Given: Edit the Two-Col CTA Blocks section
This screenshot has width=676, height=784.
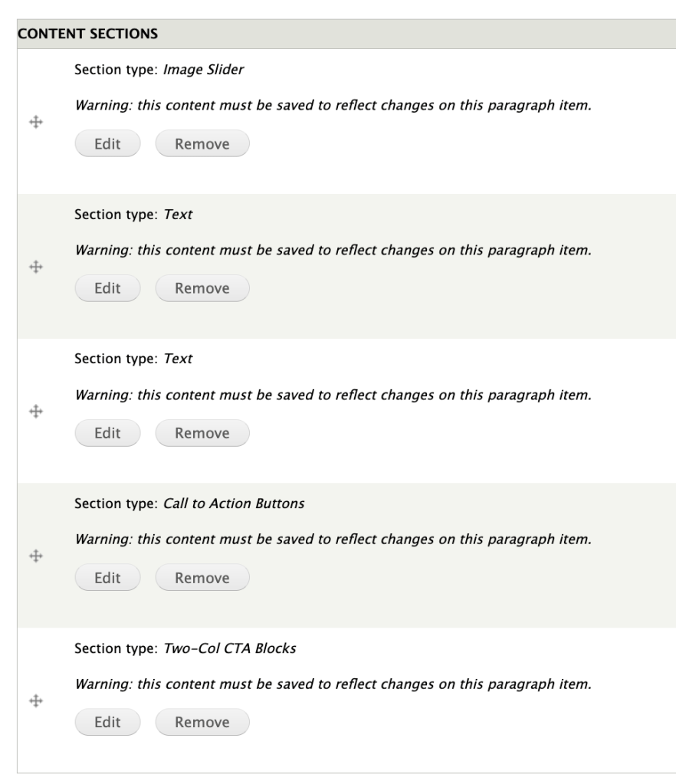Looking at the screenshot, I should [x=107, y=722].
